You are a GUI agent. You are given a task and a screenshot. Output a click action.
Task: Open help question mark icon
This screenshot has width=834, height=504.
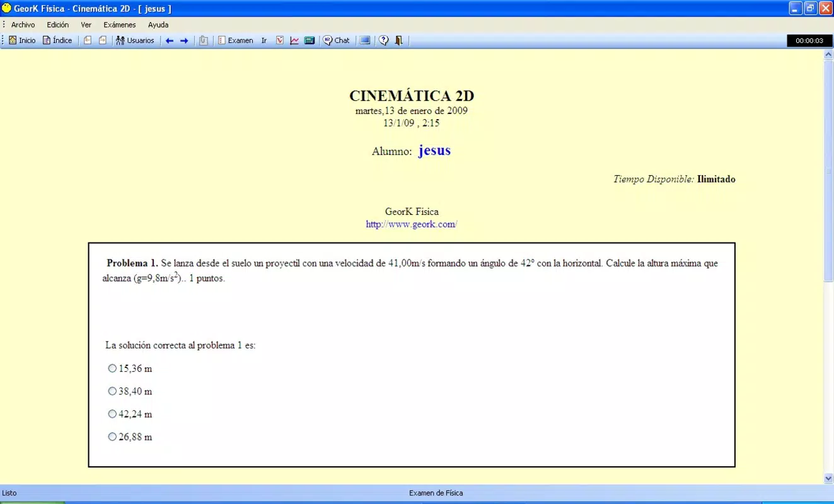click(x=383, y=40)
